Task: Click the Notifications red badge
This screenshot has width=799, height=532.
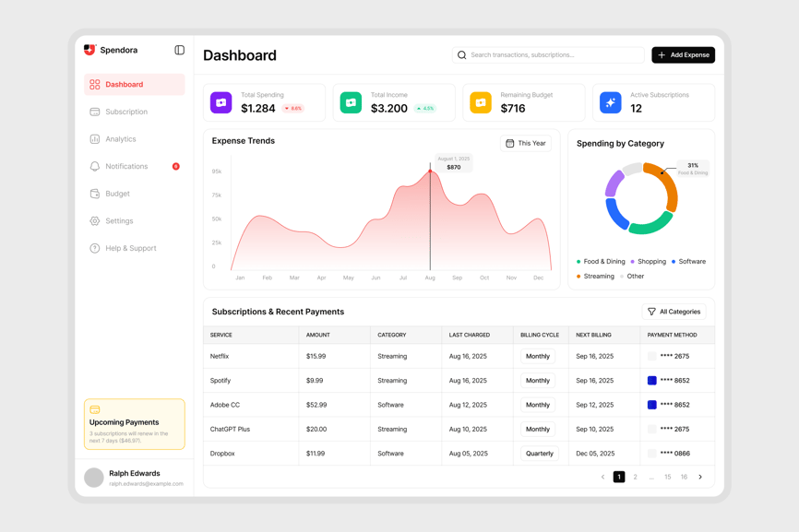Action: click(176, 167)
